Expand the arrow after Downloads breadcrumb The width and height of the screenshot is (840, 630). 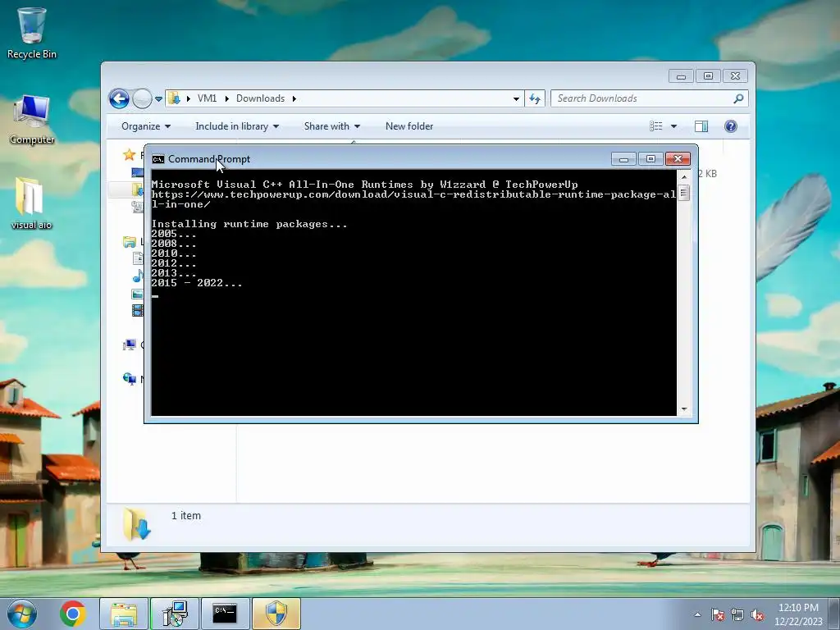[294, 98]
